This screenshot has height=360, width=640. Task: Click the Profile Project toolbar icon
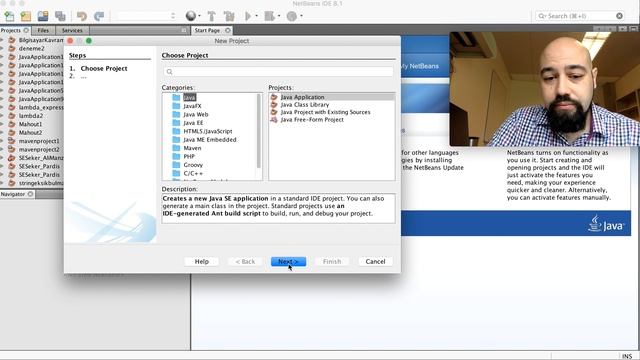click(291, 16)
